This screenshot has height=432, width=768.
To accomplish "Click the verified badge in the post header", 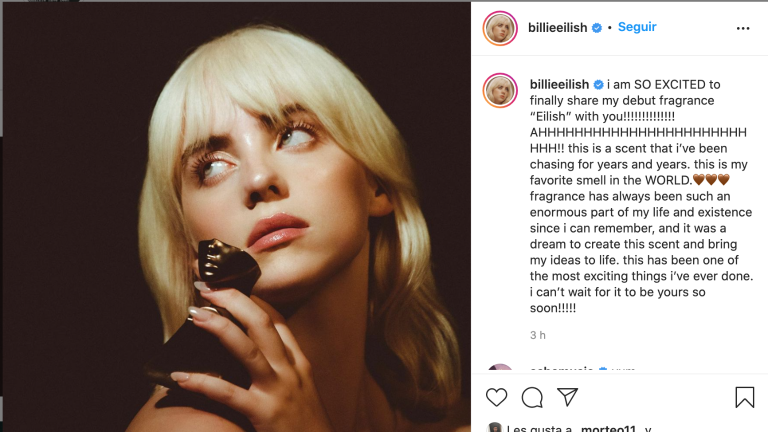I will pyautogui.click(x=597, y=28).
